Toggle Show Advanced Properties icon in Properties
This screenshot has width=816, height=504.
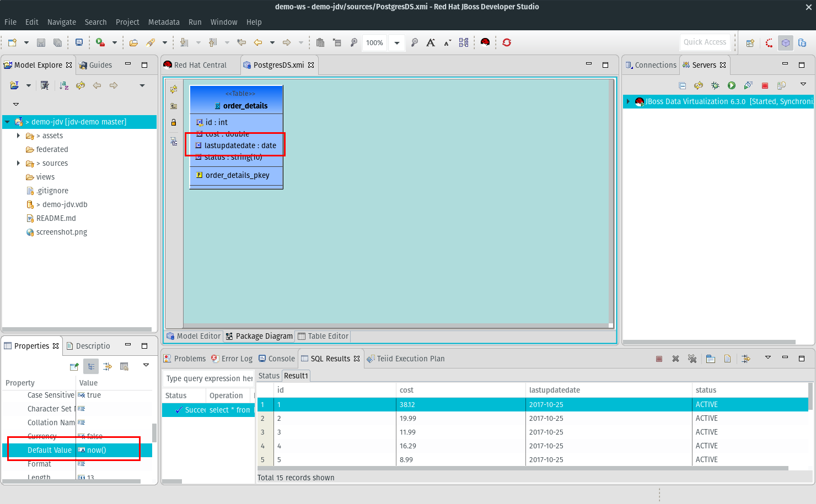108,366
